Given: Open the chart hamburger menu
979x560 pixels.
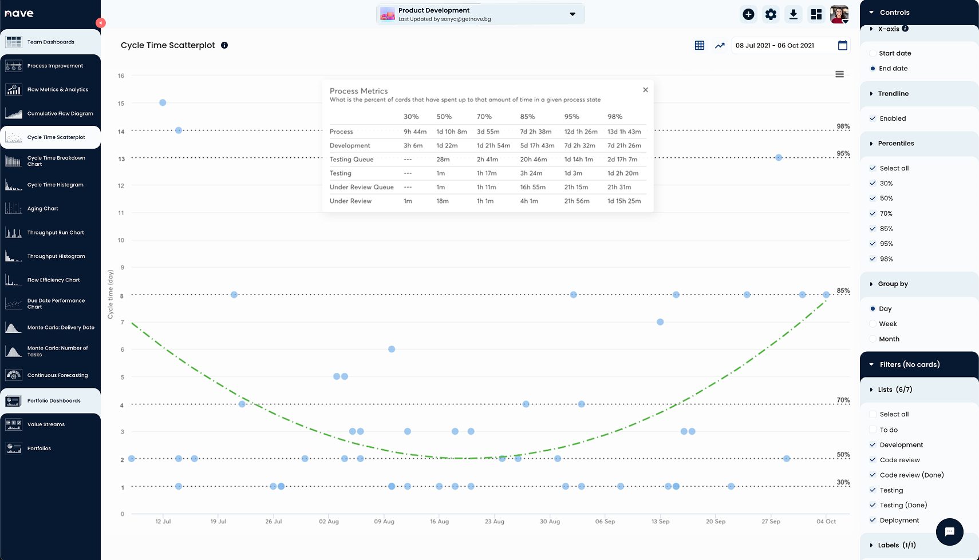Looking at the screenshot, I should coord(839,74).
